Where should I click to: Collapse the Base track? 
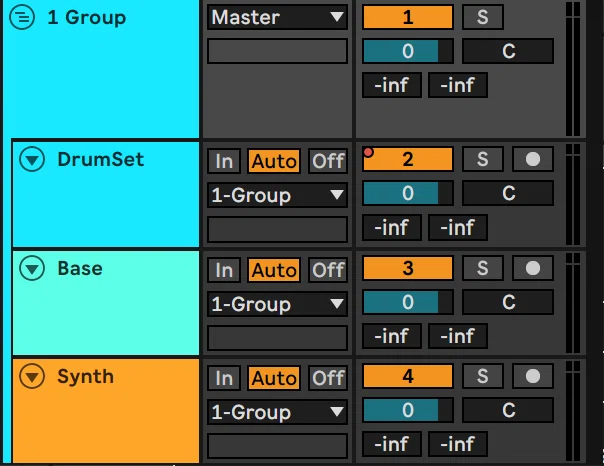click(32, 268)
